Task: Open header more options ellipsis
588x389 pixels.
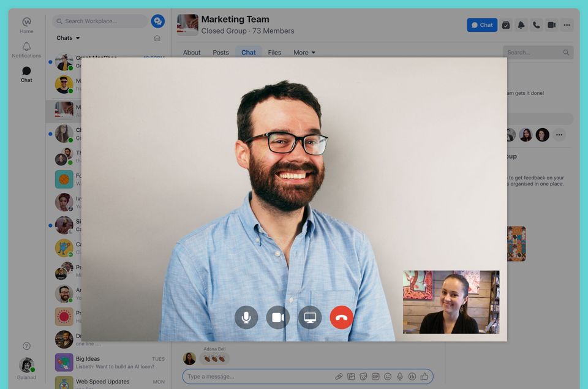Action: pyautogui.click(x=567, y=25)
